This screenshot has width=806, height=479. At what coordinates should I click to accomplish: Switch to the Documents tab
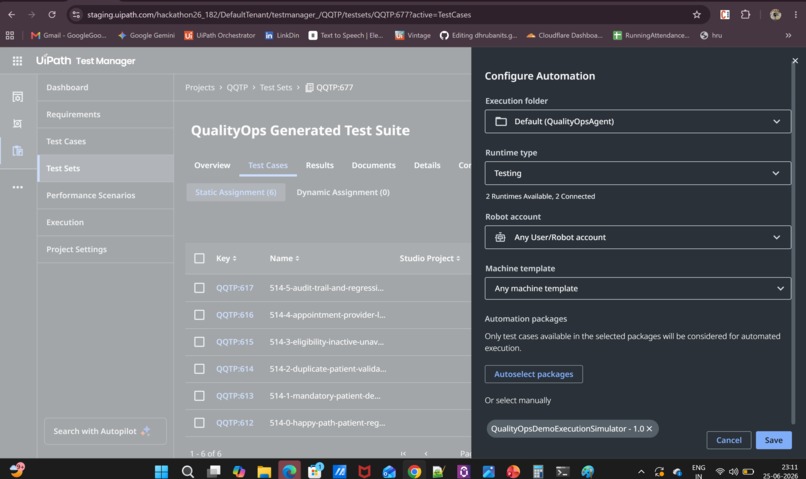point(374,165)
